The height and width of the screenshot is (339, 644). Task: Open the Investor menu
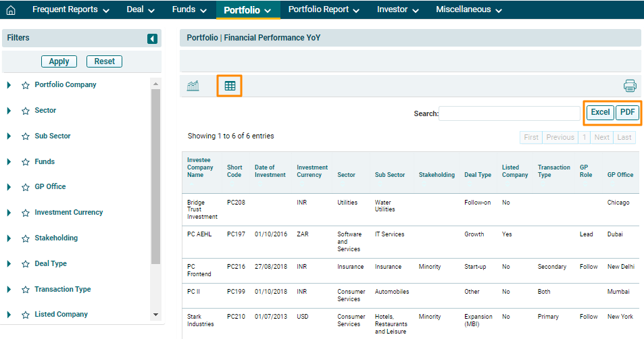[x=397, y=10]
